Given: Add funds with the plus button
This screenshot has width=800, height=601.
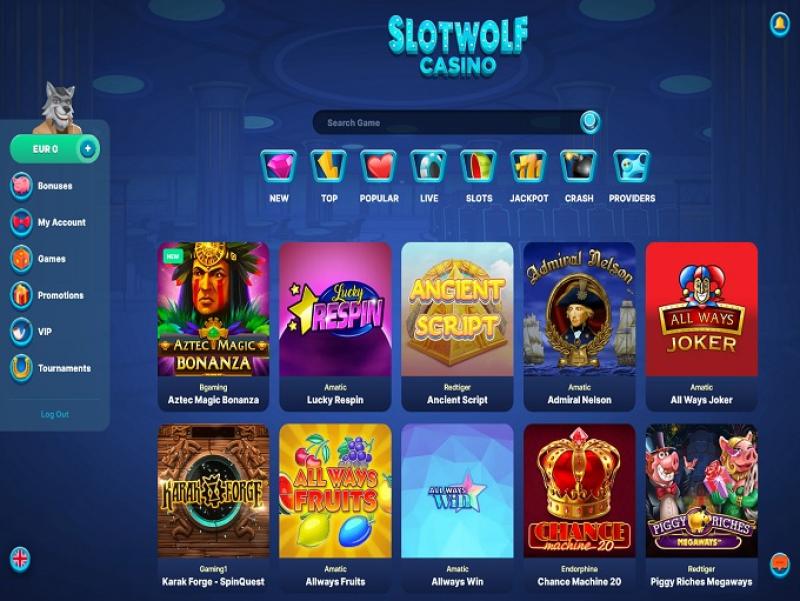Looking at the screenshot, I should point(88,148).
